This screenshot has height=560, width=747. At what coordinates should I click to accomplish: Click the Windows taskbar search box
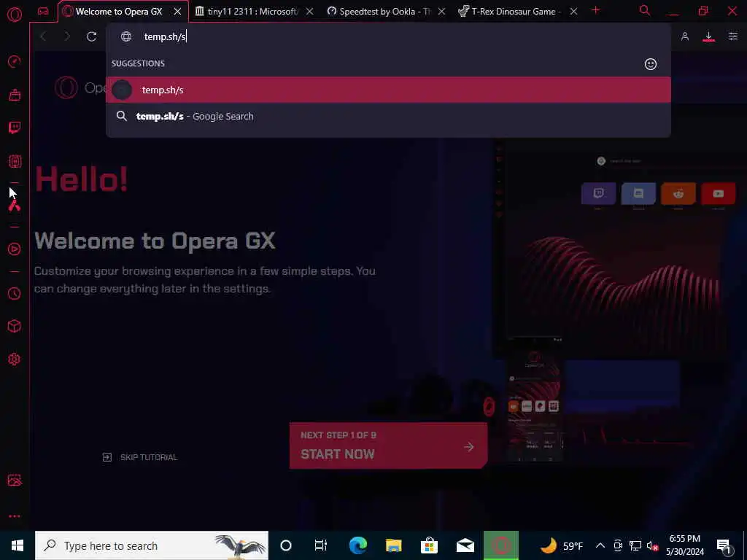tap(152, 545)
